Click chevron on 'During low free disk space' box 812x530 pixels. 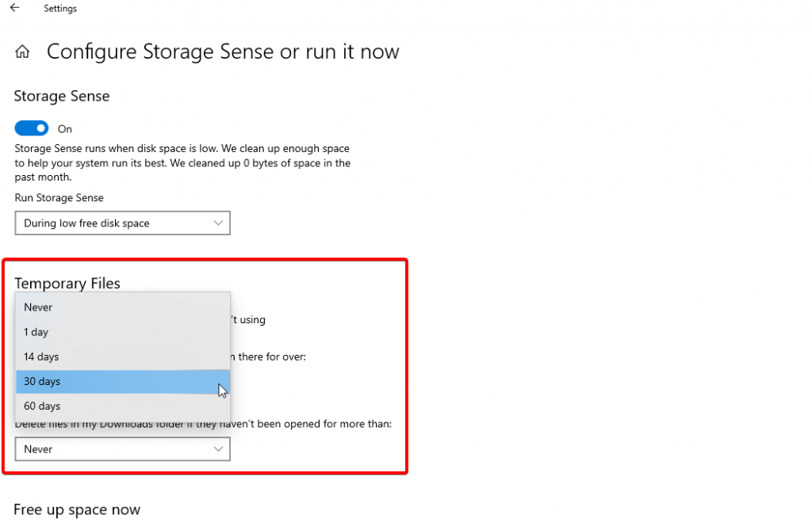pos(219,223)
